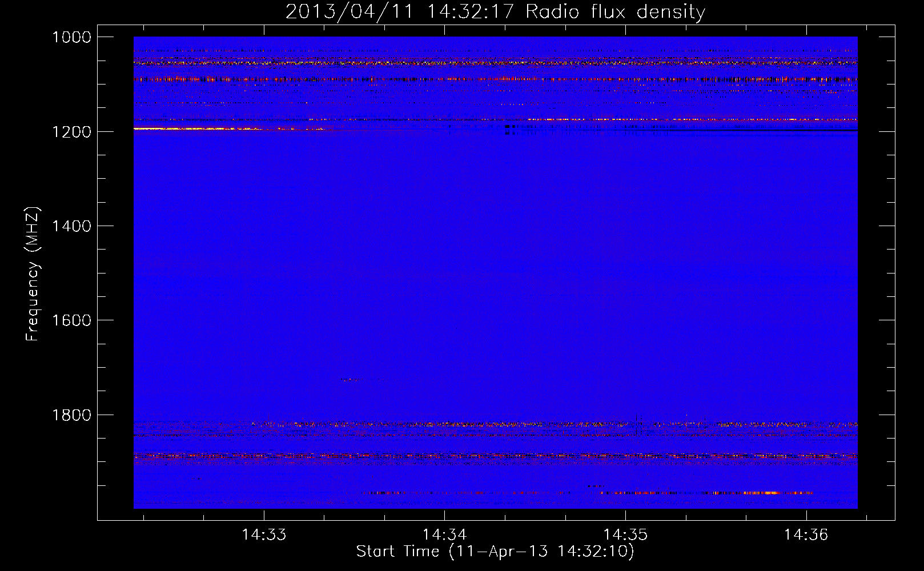
Task: Click the 1600 frequency tick label
Action: [x=71, y=320]
